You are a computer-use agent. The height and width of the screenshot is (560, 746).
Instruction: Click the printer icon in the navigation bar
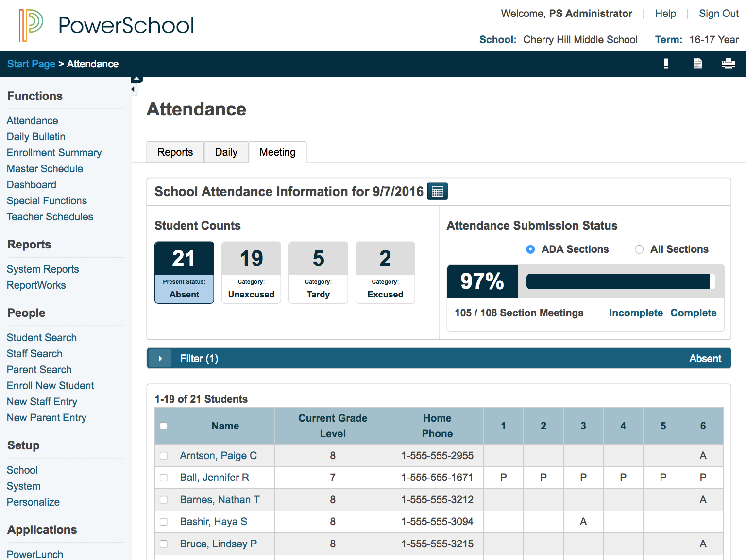pyautogui.click(x=729, y=64)
